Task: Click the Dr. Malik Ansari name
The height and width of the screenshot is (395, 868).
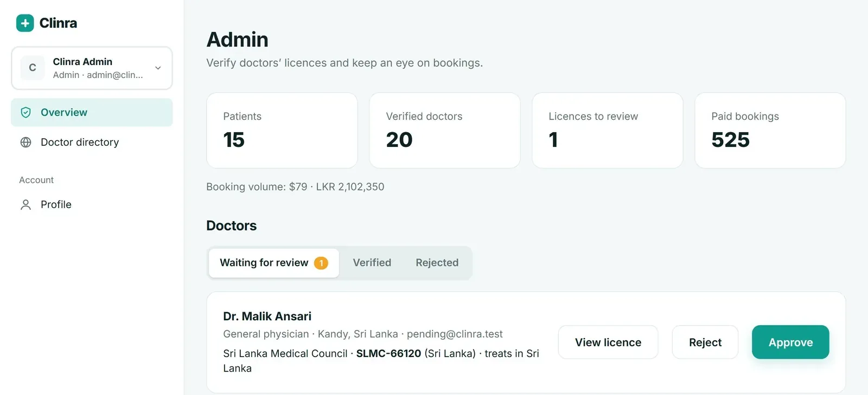Action: (267, 316)
